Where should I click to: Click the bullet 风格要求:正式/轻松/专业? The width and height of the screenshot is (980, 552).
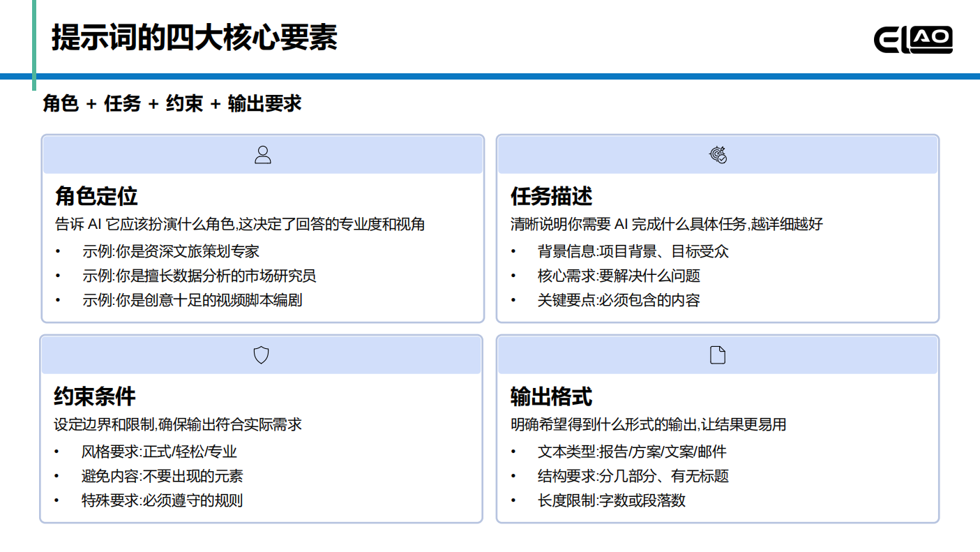[x=159, y=452]
